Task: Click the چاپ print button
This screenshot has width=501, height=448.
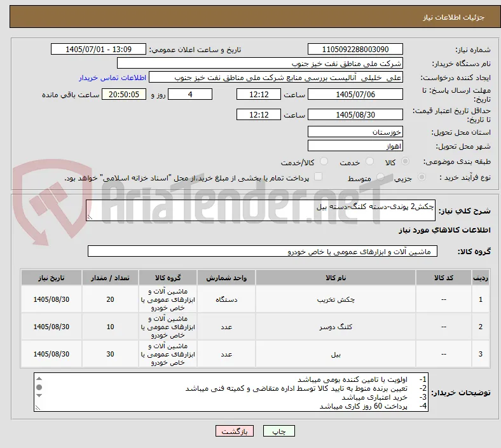Action: (x=279, y=431)
